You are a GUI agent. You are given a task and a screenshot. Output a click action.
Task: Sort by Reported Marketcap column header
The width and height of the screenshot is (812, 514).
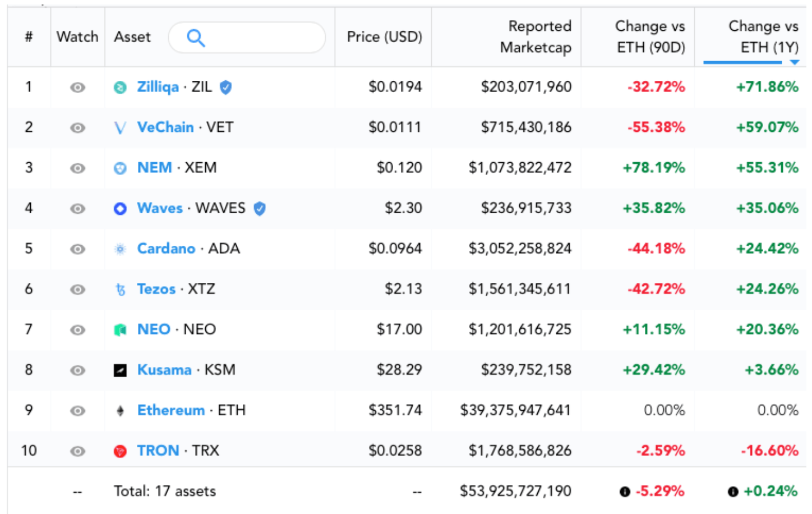point(536,37)
